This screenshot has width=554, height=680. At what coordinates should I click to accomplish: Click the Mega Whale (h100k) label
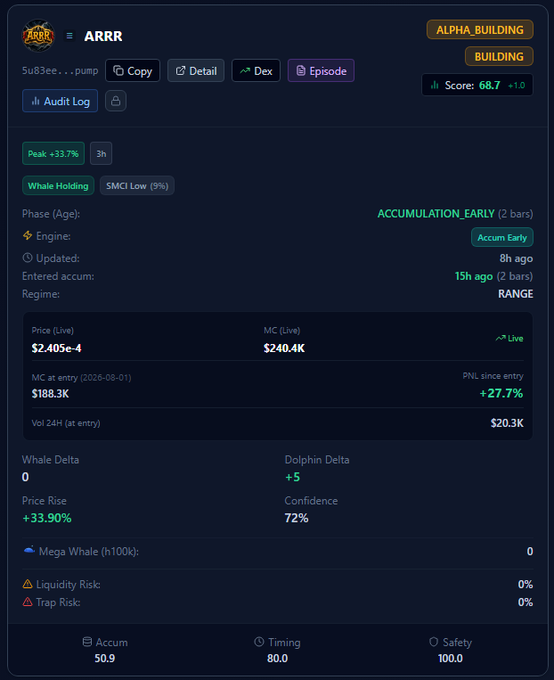pyautogui.click(x=89, y=552)
